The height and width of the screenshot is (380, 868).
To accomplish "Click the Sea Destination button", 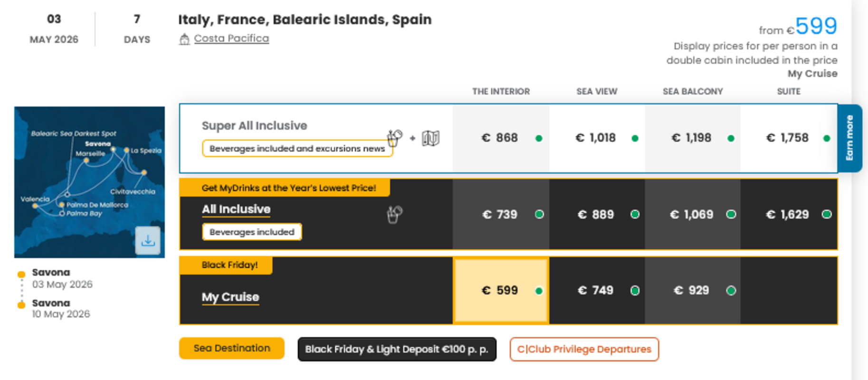I will coord(232,348).
